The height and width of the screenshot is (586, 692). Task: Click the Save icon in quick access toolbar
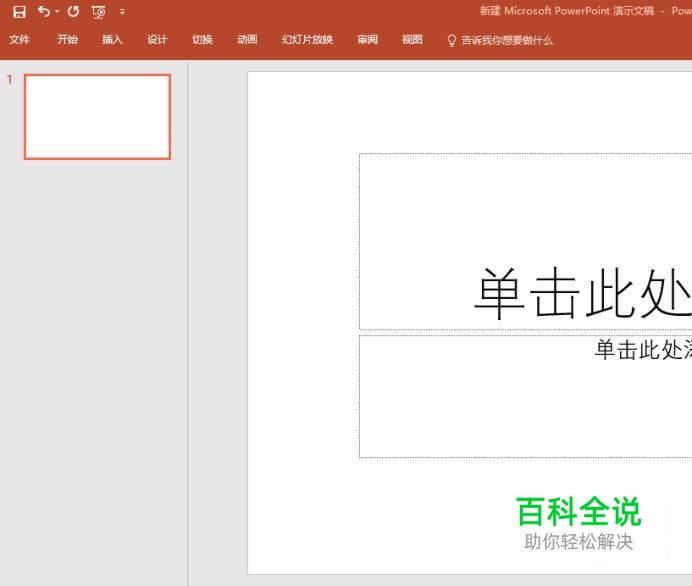pos(19,12)
